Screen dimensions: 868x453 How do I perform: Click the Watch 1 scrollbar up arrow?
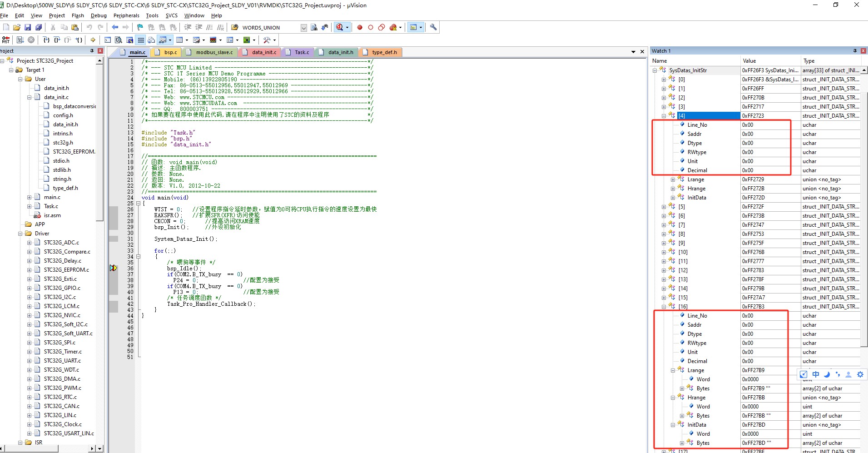click(x=864, y=70)
